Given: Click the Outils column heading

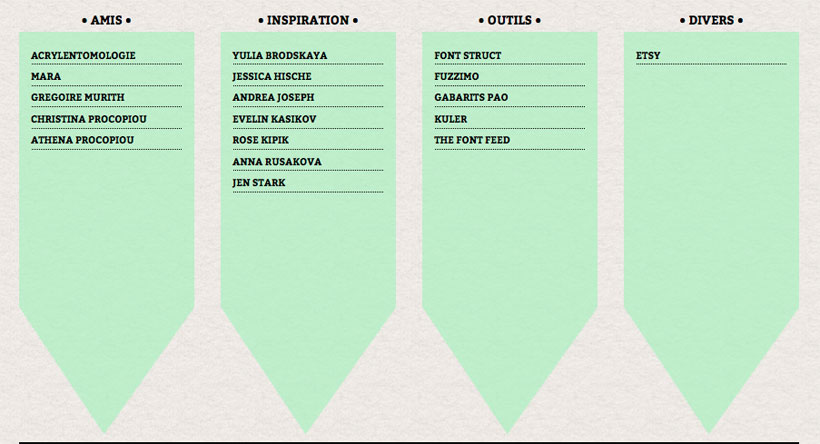Looking at the screenshot, I should click(x=509, y=20).
